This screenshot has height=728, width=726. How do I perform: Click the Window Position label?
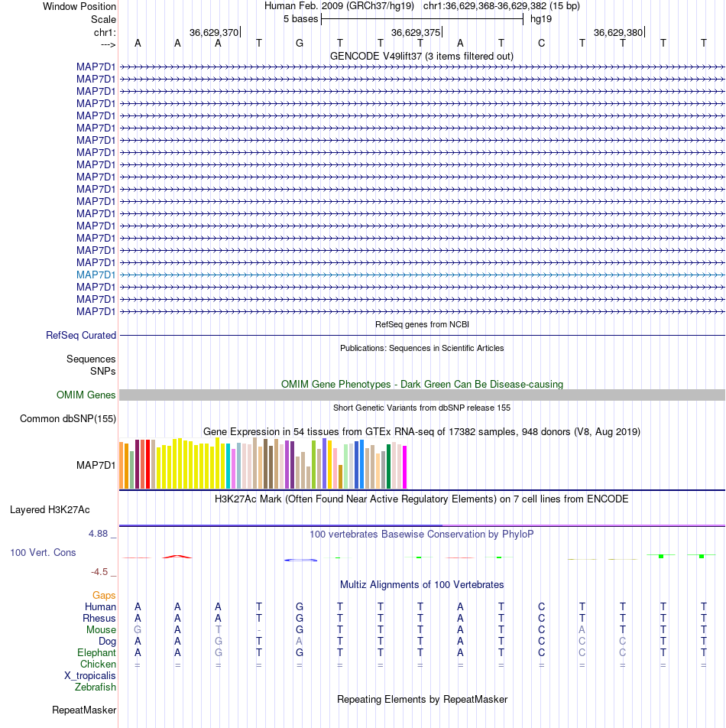[79, 6]
